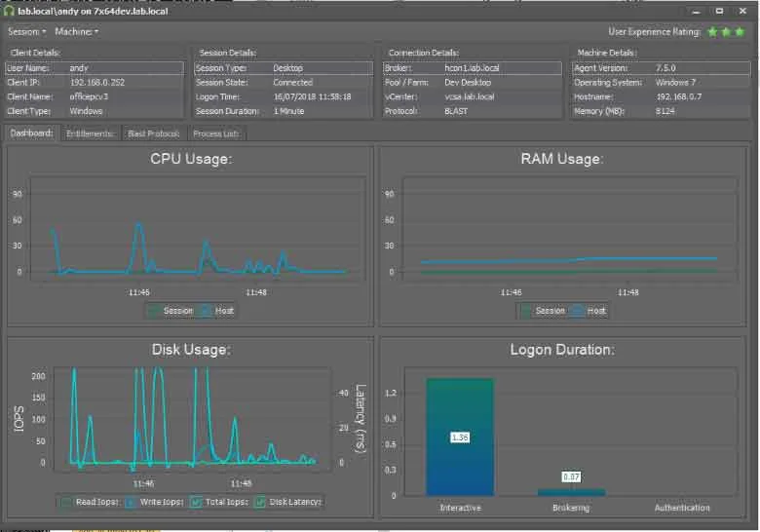This screenshot has width=760, height=532.
Task: Click the Latency (ms) axis label
Action: click(x=361, y=419)
